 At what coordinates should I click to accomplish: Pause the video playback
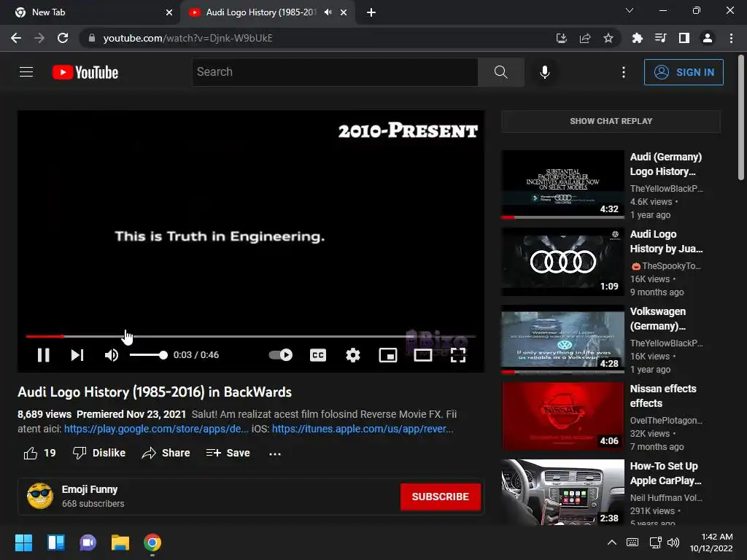coord(43,355)
